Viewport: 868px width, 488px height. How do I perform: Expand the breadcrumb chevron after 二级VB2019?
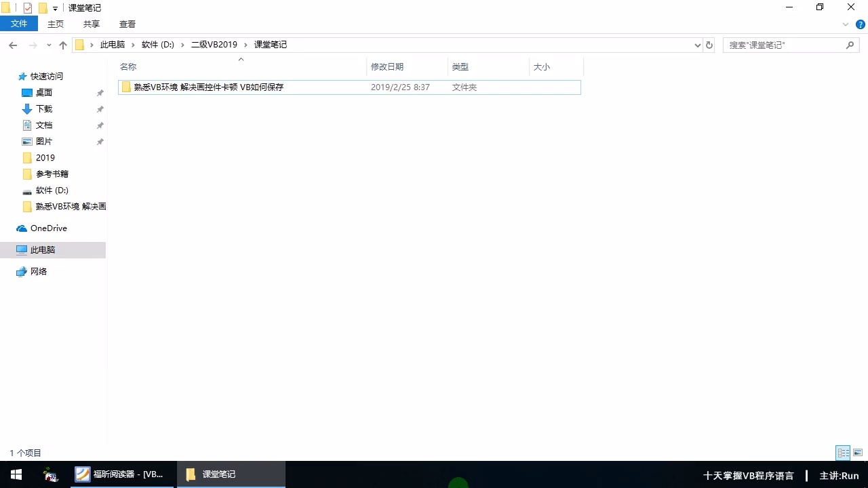[x=244, y=45]
